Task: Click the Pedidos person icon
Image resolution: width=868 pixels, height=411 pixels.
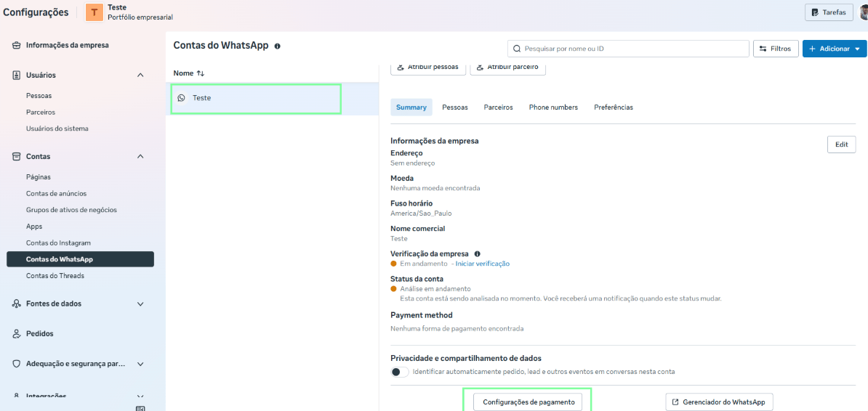Action: click(x=17, y=333)
